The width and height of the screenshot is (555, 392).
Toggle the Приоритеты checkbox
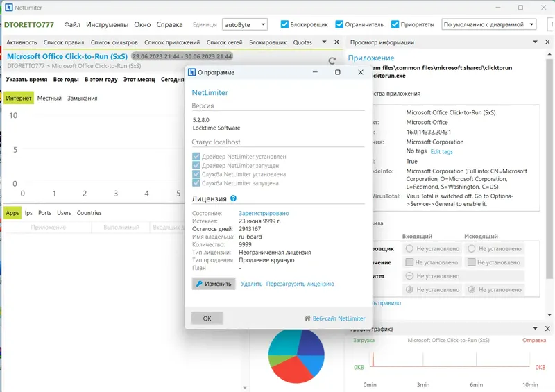pos(395,24)
